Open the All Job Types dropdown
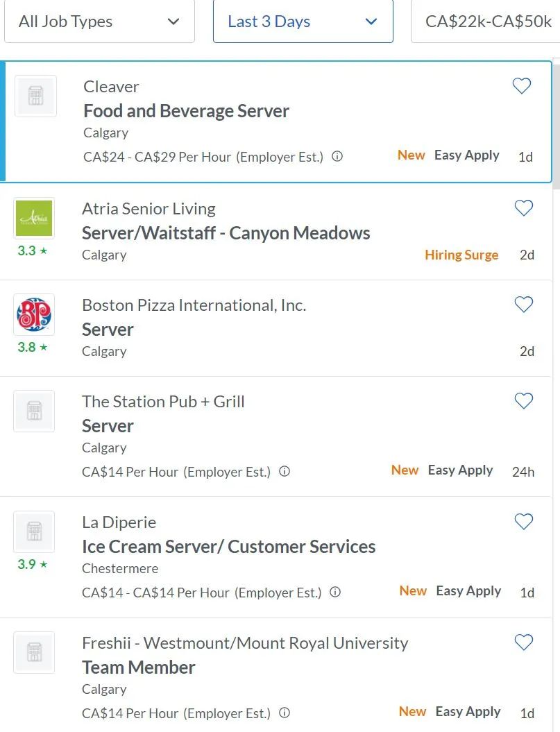560x732 pixels. (99, 22)
